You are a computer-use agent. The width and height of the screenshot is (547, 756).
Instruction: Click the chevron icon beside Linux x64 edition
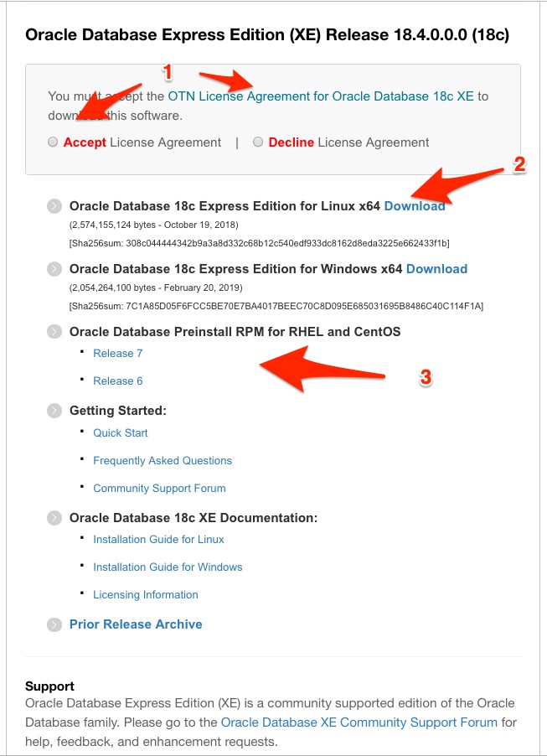click(55, 206)
